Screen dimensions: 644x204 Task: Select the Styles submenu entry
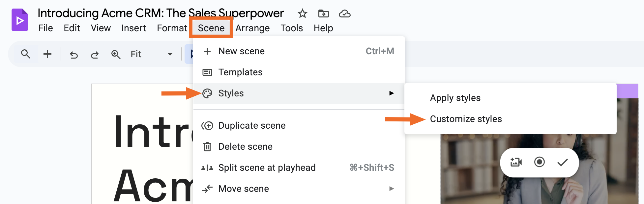point(299,93)
